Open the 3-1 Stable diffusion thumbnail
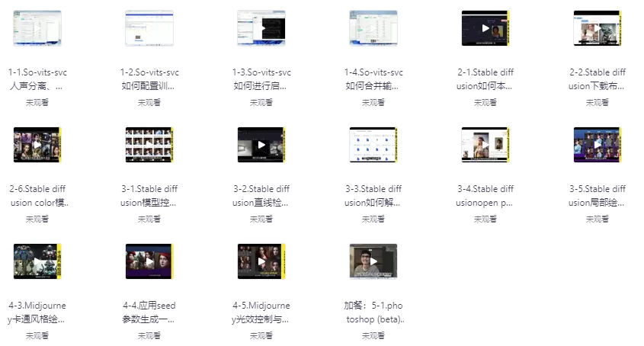The image size is (644, 346). click(149, 145)
